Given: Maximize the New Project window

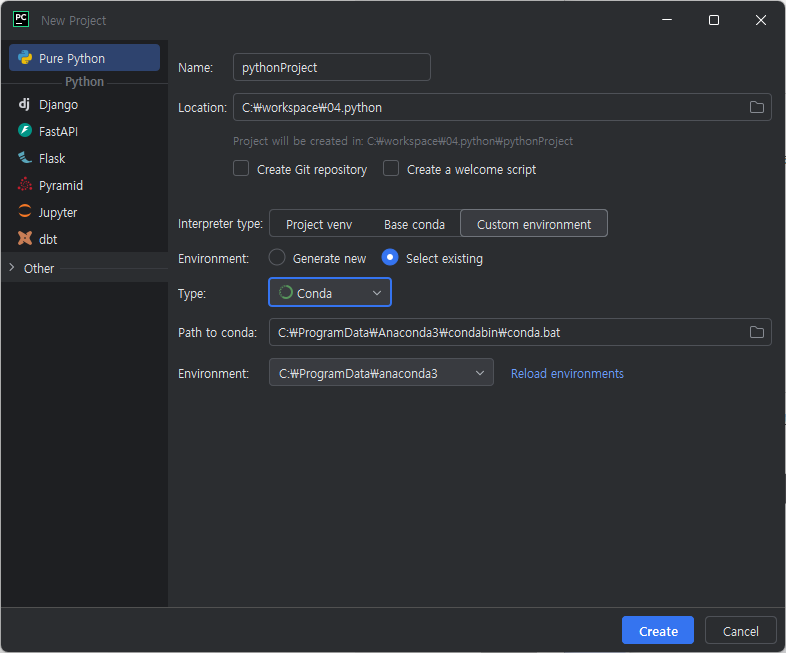Looking at the screenshot, I should (x=714, y=20).
